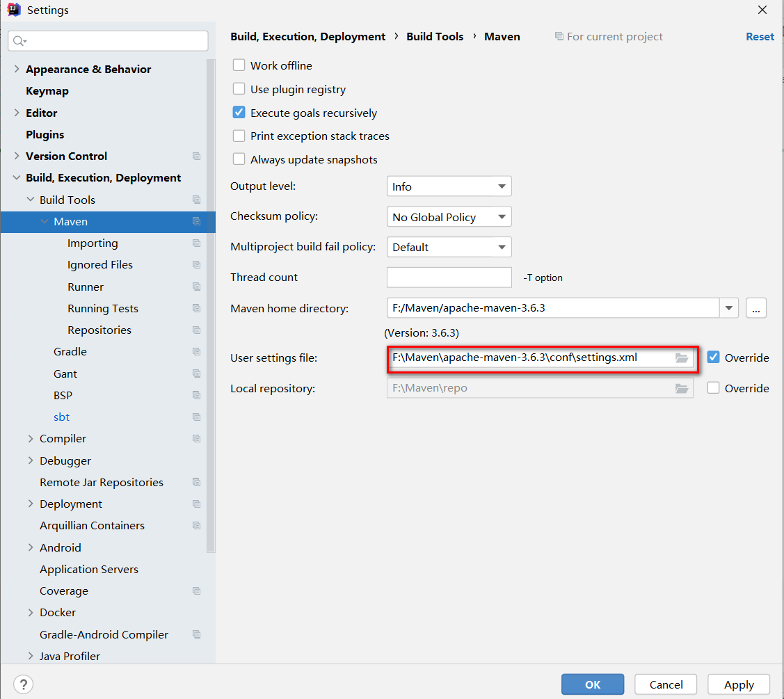Select Keymap in the settings tree
This screenshot has width=784, height=699.
(47, 91)
